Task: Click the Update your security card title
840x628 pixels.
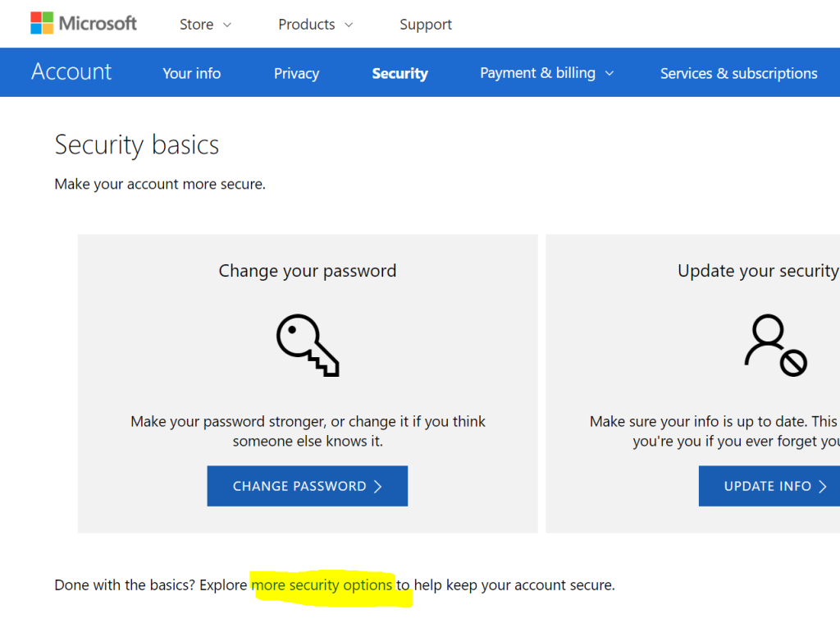Action: [x=759, y=271]
